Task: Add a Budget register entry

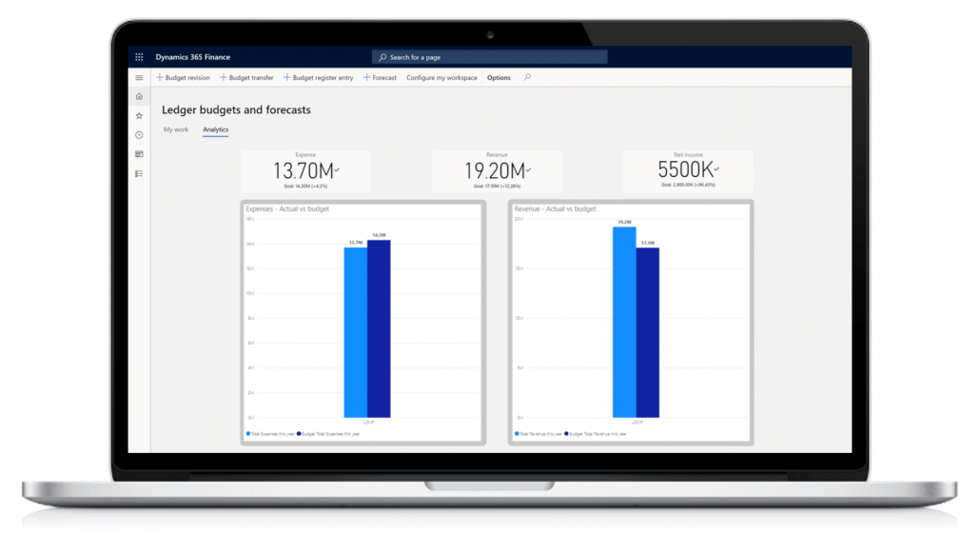Action: pos(319,78)
